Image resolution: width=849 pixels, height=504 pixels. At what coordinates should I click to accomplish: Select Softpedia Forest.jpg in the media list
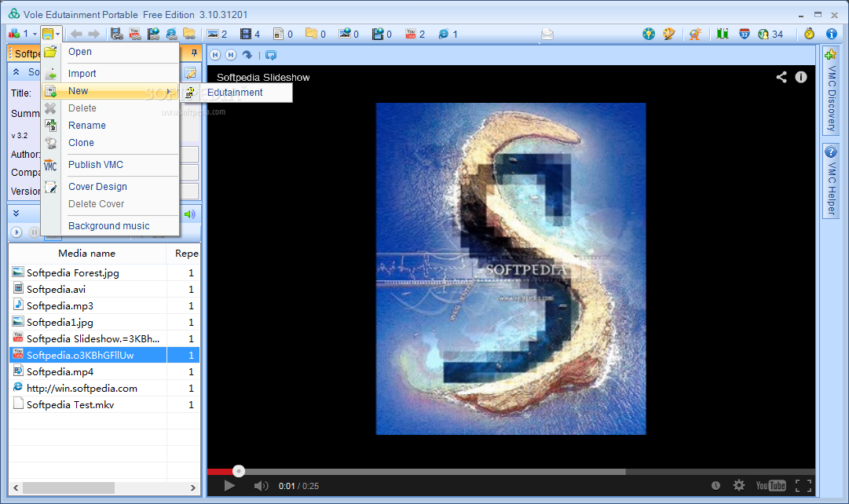(x=72, y=273)
